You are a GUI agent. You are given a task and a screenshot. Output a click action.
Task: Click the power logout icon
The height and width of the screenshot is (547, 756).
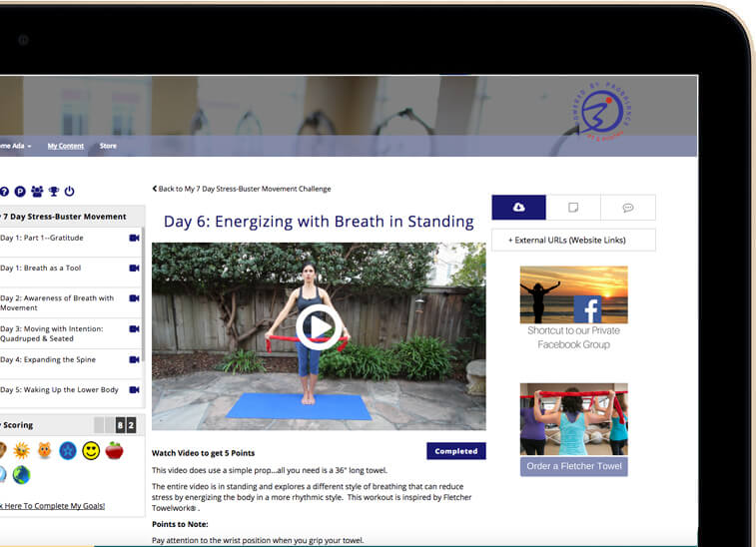coord(70,192)
